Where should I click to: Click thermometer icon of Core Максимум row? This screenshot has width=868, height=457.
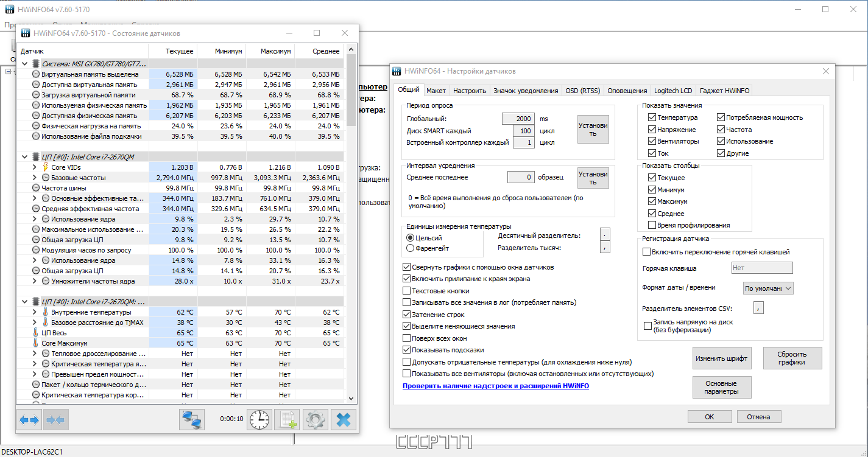click(36, 343)
